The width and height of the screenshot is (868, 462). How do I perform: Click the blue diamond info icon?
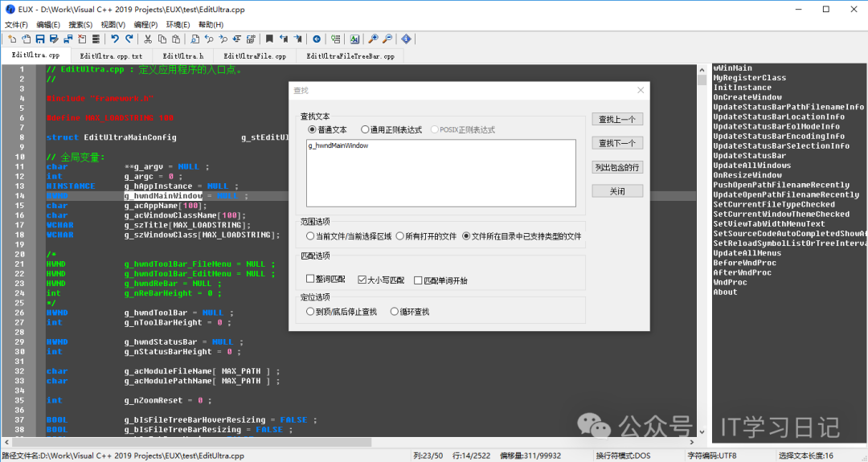click(407, 39)
